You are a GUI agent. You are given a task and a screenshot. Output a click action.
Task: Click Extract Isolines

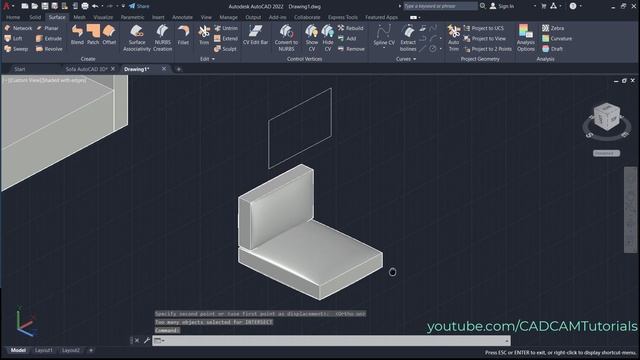(x=408, y=38)
